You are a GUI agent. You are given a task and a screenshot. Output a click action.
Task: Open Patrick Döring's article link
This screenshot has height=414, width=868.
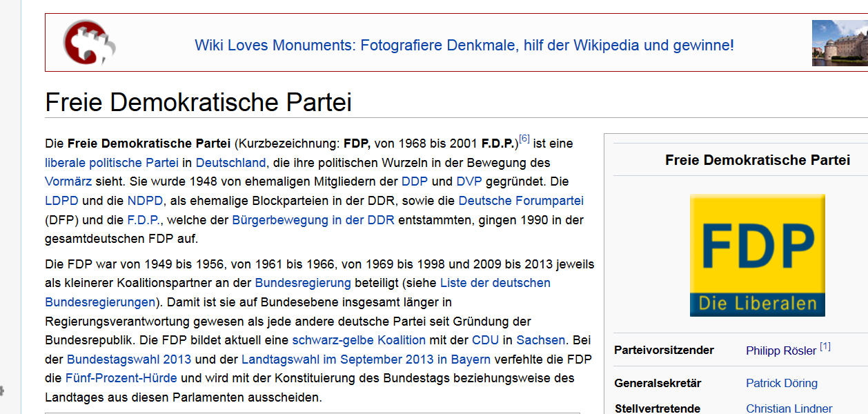[782, 383]
